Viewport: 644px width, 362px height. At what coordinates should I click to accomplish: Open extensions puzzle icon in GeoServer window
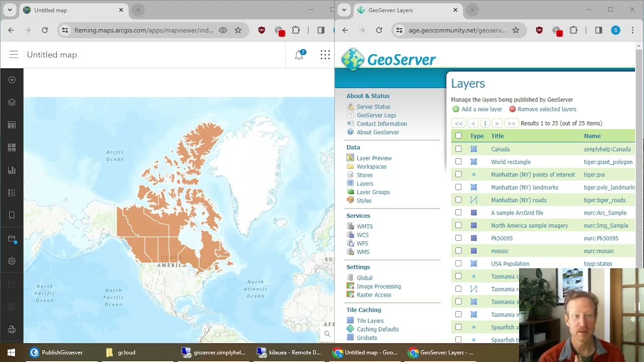573,30
